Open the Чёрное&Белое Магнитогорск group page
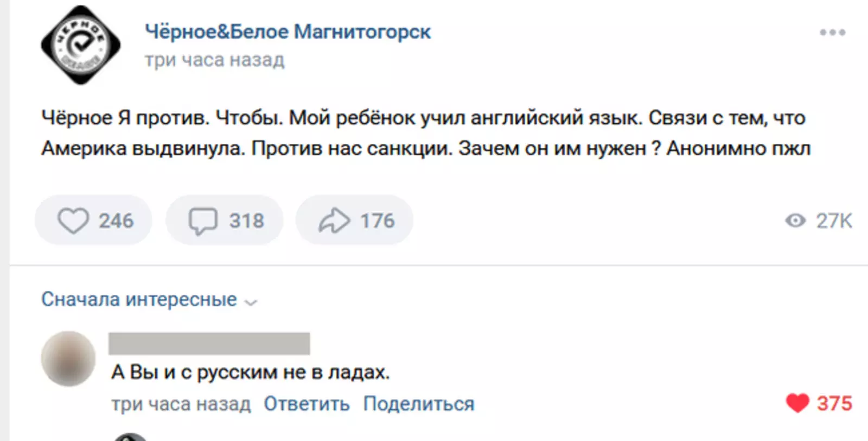The width and height of the screenshot is (868, 441). point(288,32)
